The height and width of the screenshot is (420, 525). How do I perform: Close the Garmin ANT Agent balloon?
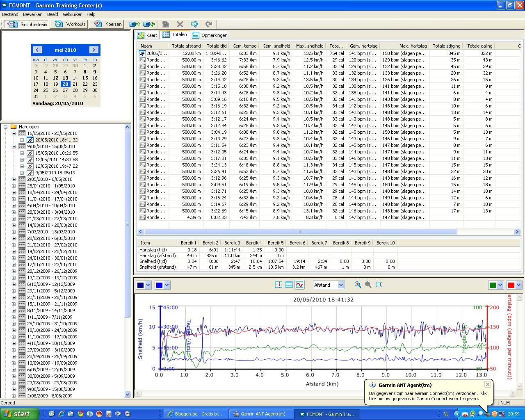click(x=487, y=384)
